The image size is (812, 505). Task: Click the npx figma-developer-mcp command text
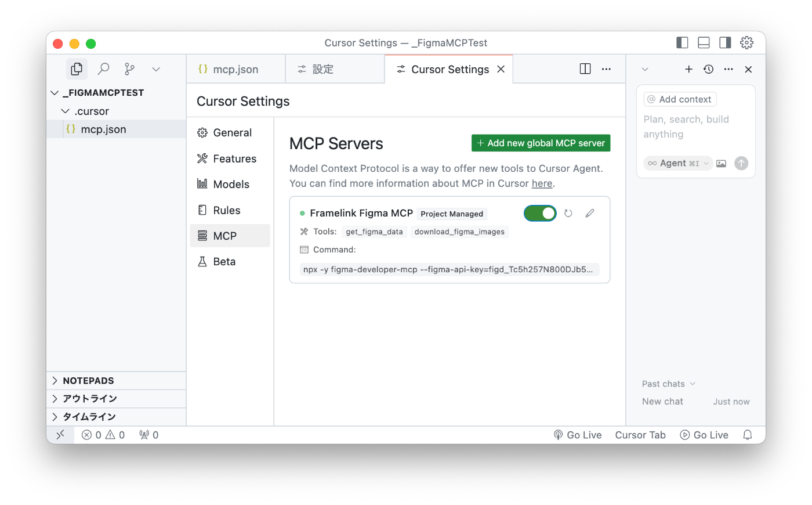[449, 269]
